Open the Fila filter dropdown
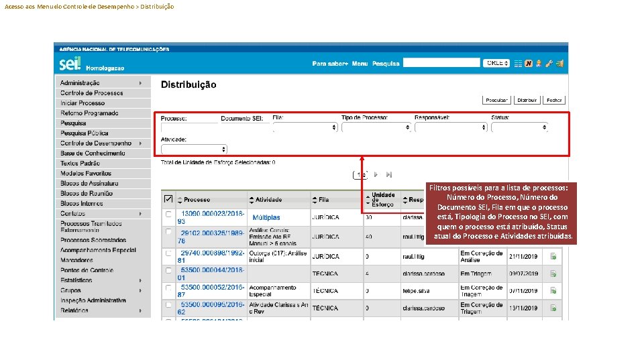 coord(305,127)
